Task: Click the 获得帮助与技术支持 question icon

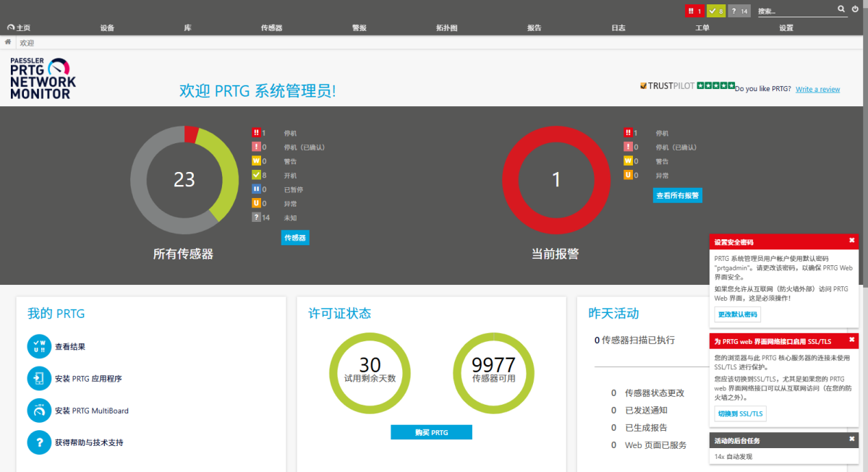Action: tap(39, 442)
